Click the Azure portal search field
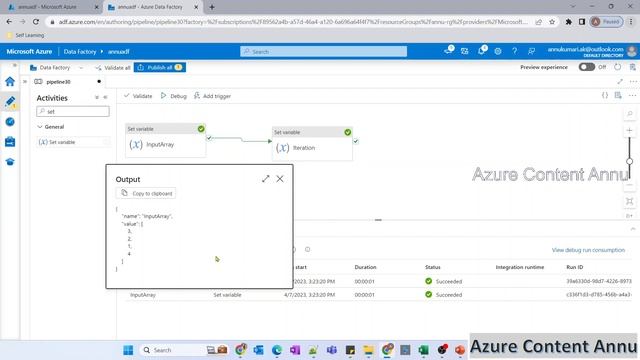 (x=323, y=51)
